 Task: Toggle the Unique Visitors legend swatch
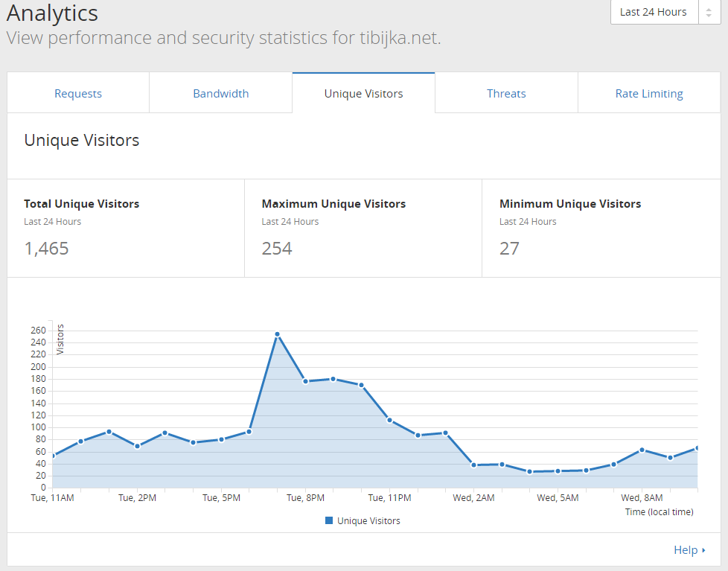[x=329, y=520]
